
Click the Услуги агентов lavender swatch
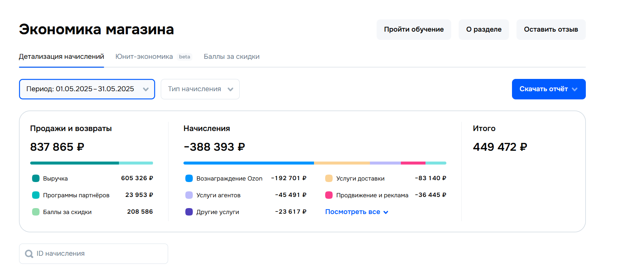189,195
